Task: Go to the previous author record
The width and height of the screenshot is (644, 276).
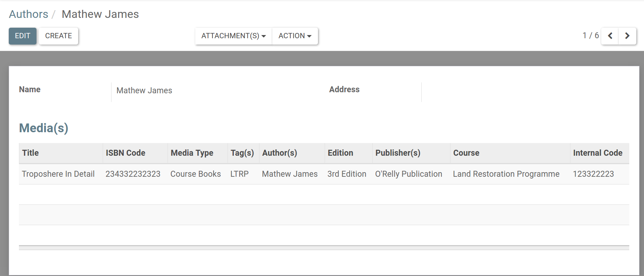Action: pos(610,36)
